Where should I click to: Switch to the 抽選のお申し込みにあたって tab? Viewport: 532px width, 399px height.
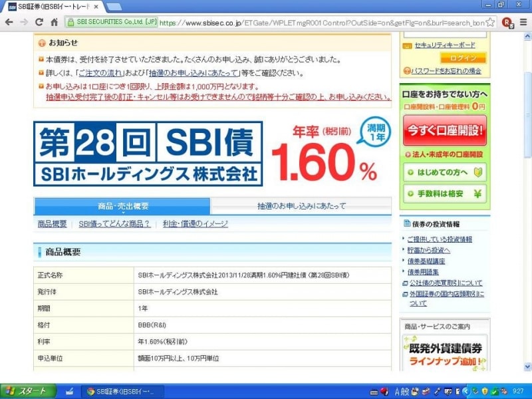301,206
